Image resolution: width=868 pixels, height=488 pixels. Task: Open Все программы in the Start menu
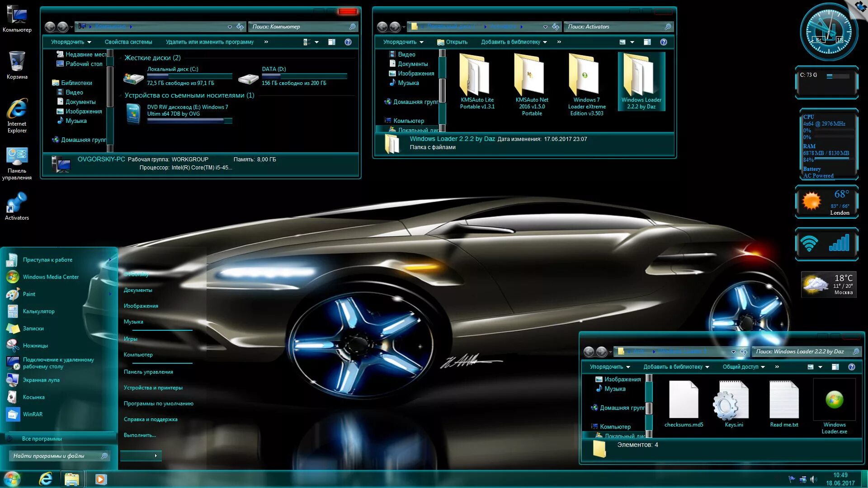43,438
